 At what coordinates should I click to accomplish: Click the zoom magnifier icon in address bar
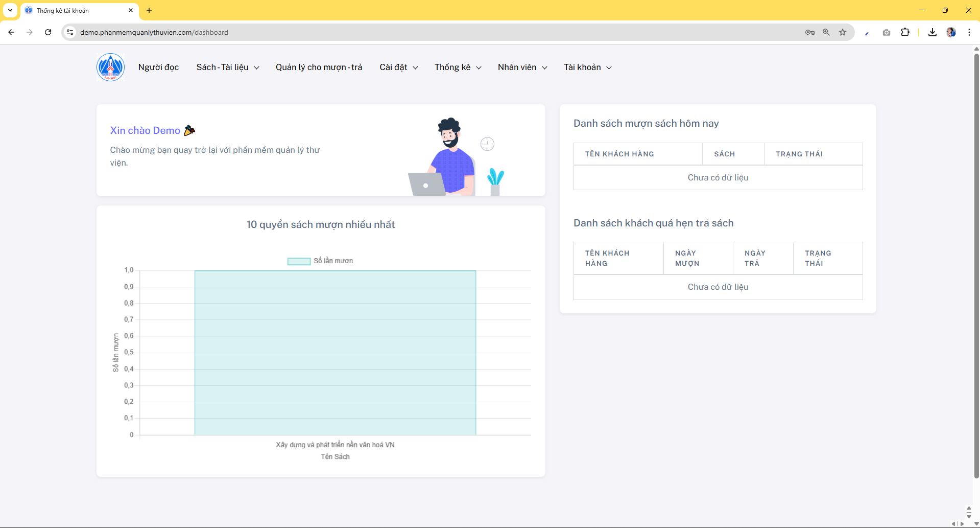pos(826,32)
